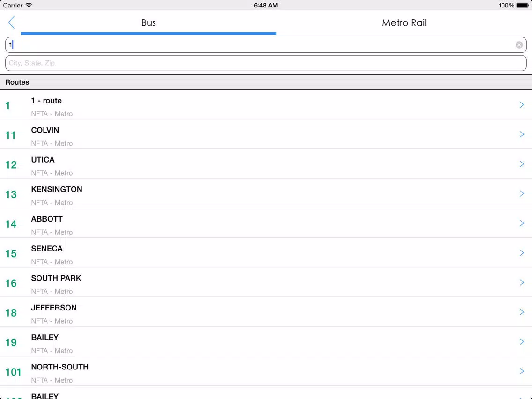Focus the route search field containing 1
The image size is (532, 399).
(266, 45)
